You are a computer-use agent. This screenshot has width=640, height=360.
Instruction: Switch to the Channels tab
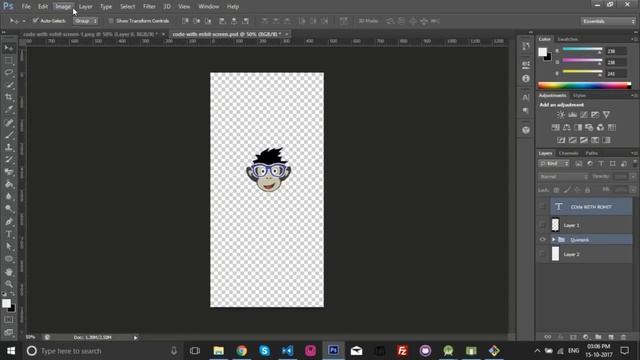point(568,153)
